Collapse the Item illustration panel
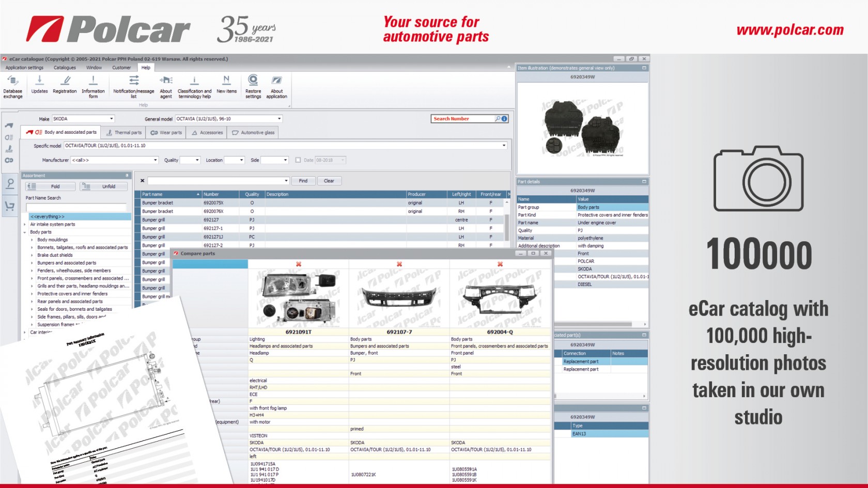The image size is (868, 488). tap(644, 68)
